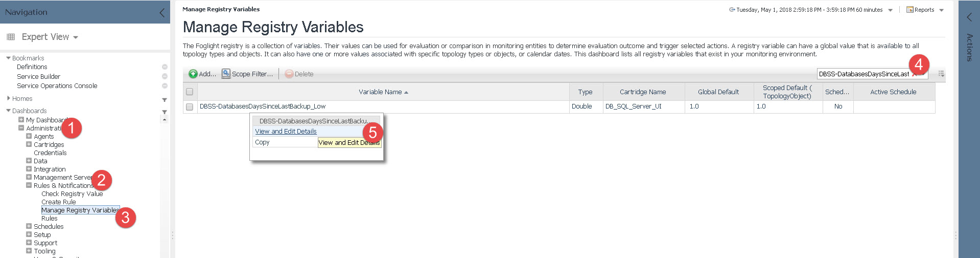Open the Scope Filter icon
This screenshot has width=980, height=258.
[226, 74]
